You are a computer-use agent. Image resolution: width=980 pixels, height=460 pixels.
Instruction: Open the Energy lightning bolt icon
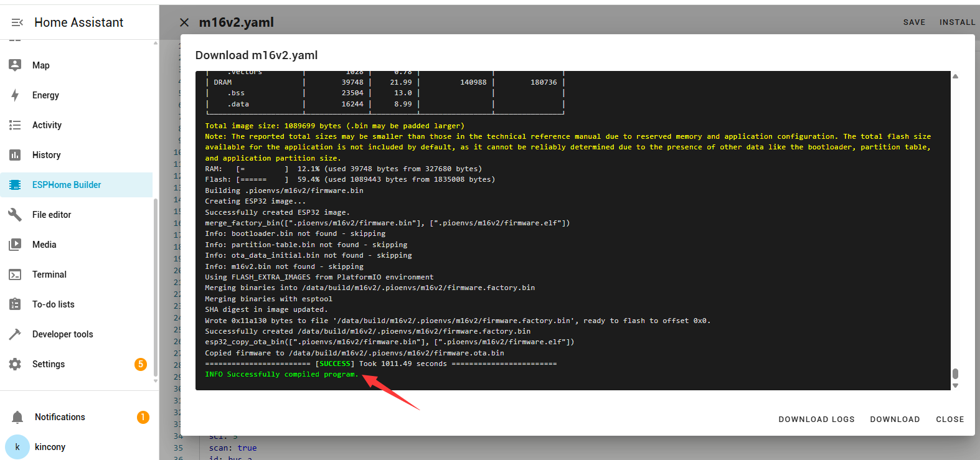[16, 95]
